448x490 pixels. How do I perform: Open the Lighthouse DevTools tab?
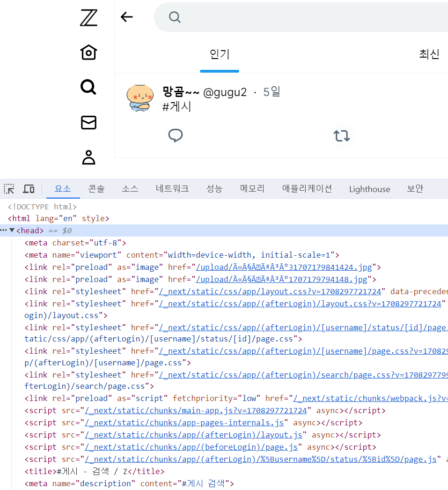tap(370, 189)
